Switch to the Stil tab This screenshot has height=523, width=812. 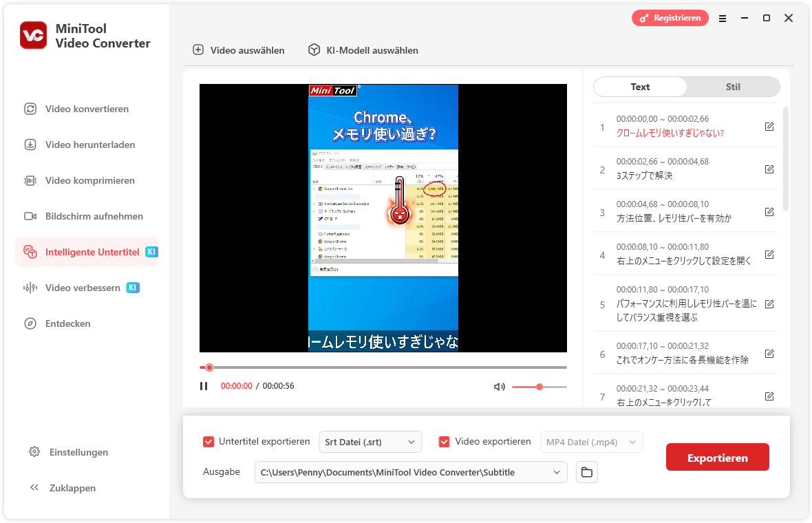(x=733, y=87)
